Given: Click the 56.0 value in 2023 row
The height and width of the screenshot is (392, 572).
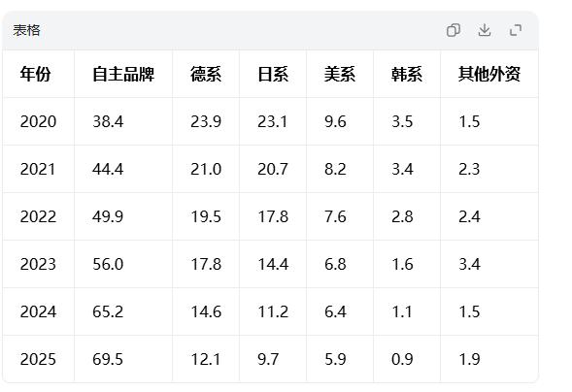Looking at the screenshot, I should click(108, 264).
